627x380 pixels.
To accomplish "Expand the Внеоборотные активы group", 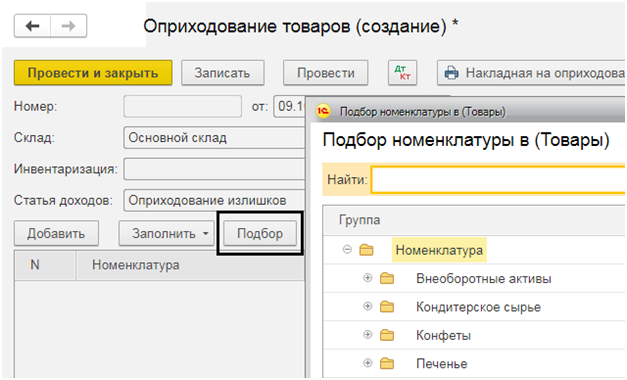I will click(x=367, y=278).
